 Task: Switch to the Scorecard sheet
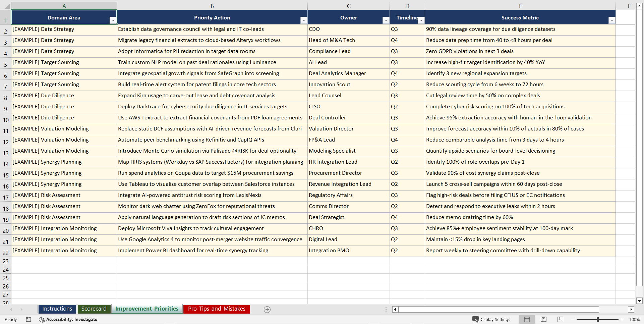(x=94, y=309)
